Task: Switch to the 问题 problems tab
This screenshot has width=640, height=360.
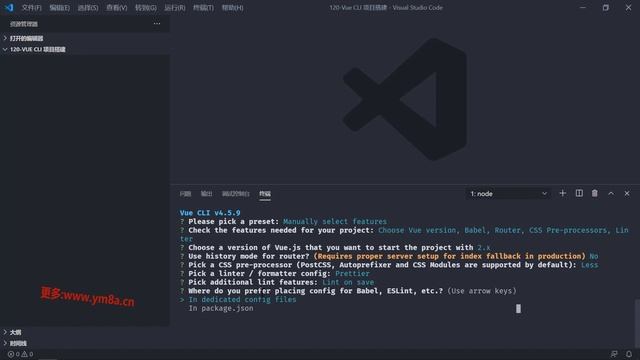Action: (185, 194)
